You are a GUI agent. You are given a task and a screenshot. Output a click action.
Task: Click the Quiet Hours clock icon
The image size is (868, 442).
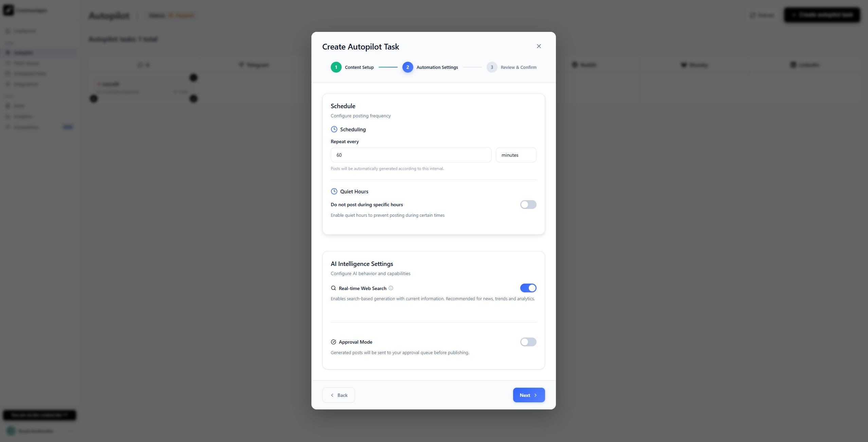(334, 191)
